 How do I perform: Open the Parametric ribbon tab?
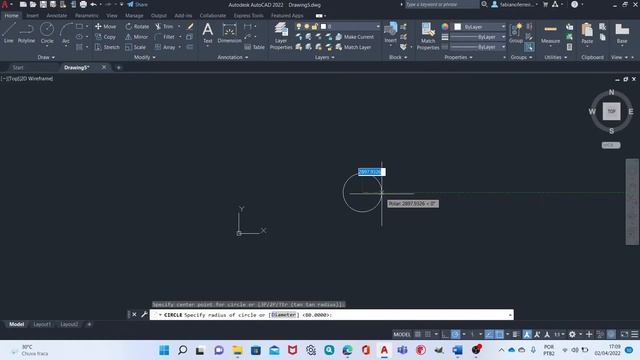point(87,16)
